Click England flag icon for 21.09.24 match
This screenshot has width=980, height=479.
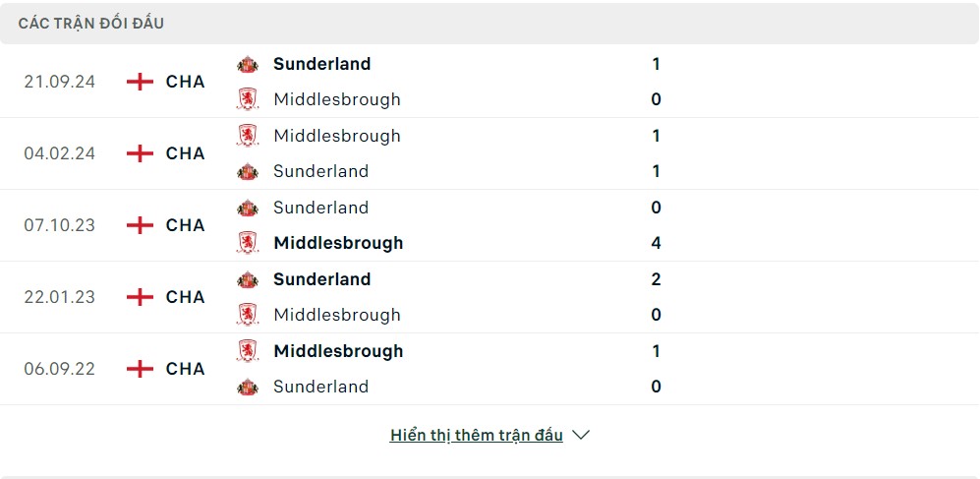pos(140,82)
